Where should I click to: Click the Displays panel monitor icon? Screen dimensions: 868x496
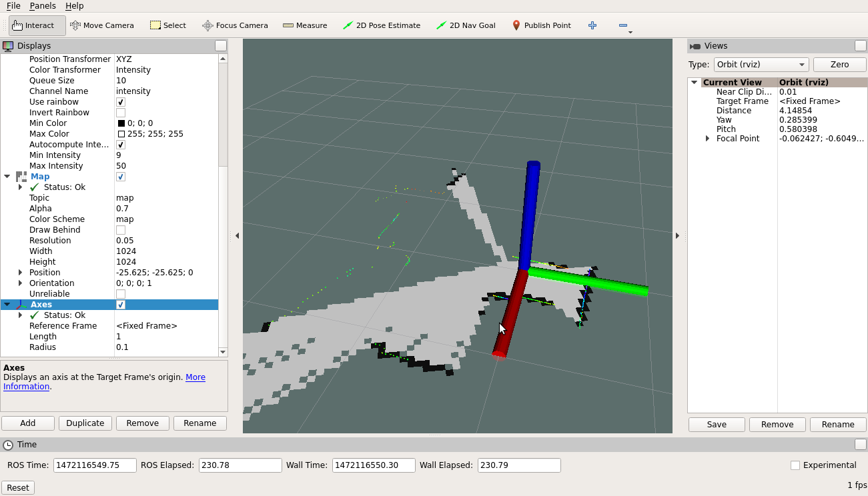tap(8, 46)
